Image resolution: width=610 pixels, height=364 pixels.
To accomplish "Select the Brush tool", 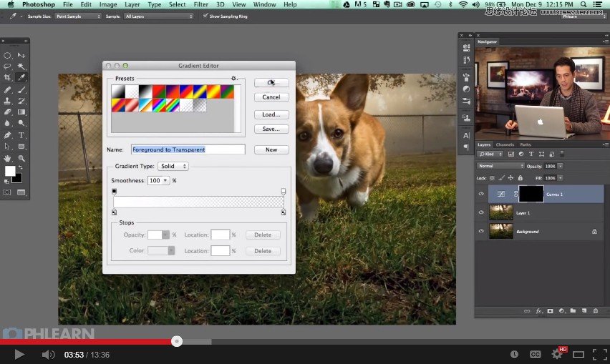I will (x=21, y=89).
